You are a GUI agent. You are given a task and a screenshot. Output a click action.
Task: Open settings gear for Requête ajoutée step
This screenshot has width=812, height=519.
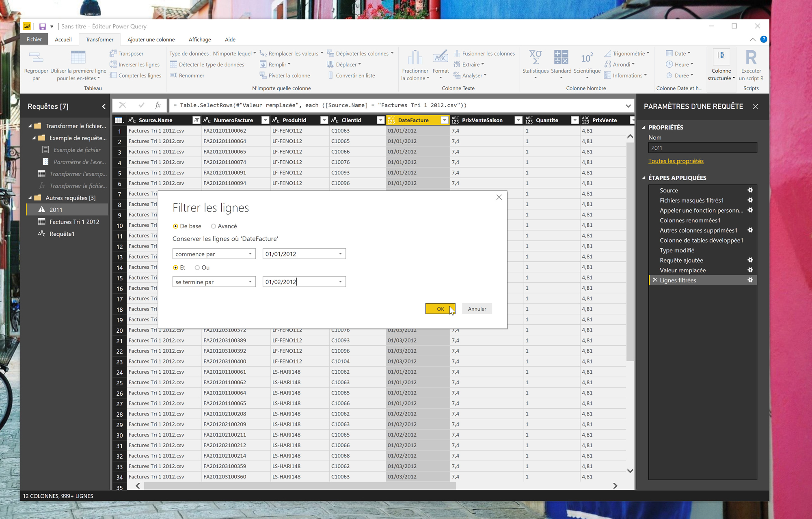750,260
